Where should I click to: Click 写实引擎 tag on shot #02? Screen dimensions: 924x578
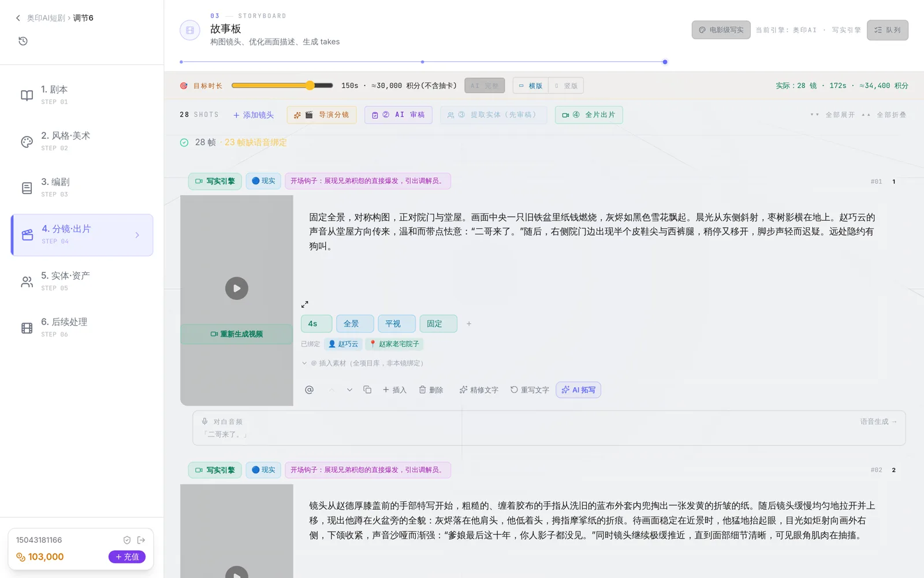215,470
